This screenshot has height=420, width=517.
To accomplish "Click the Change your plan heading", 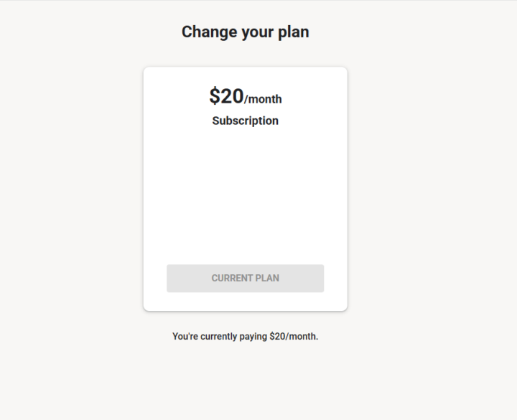I will click(x=245, y=32).
